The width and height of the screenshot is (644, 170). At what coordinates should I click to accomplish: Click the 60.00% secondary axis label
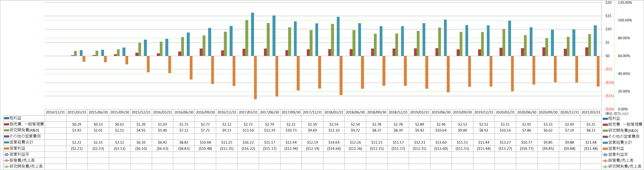[624, 56]
